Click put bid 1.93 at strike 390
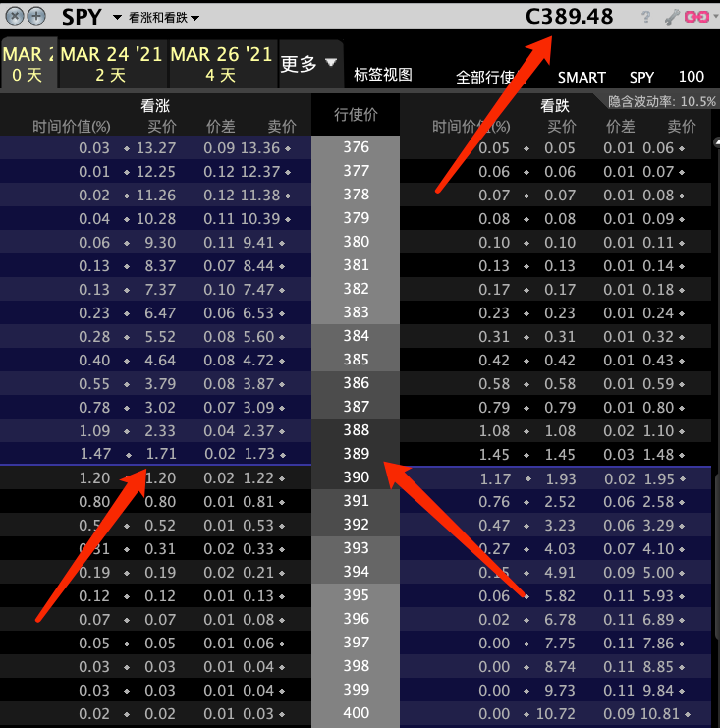The image size is (720, 728). point(561,478)
